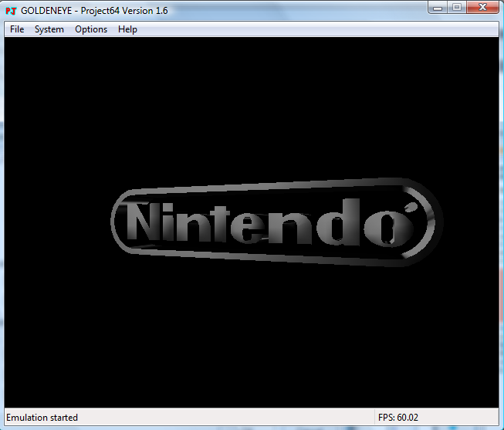The height and width of the screenshot is (430, 504).
Task: Open the Help menu
Action: pos(127,29)
